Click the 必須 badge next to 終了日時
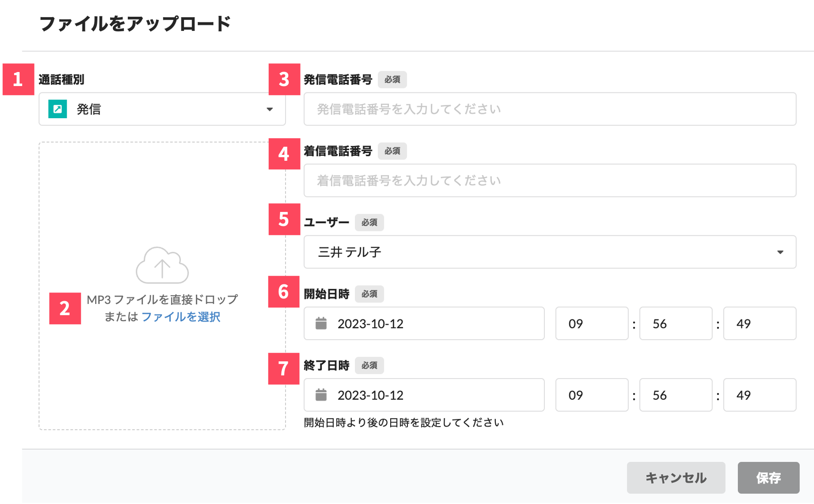This screenshot has height=504, width=814. (x=369, y=365)
